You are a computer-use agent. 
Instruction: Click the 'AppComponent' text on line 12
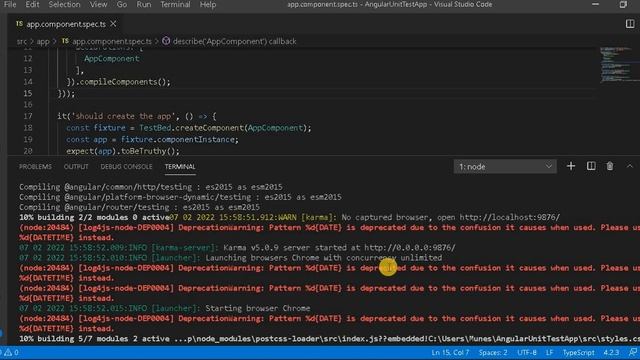point(111,59)
